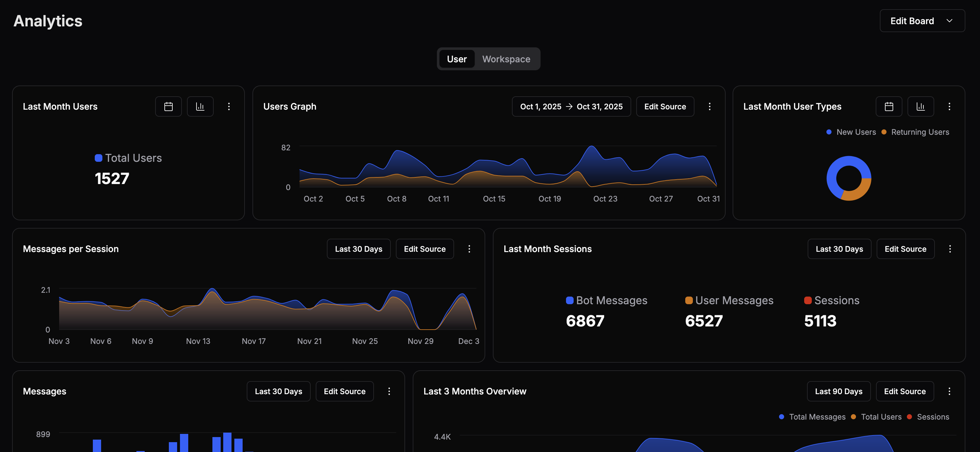Switch to the Workspace tab

[506, 59]
